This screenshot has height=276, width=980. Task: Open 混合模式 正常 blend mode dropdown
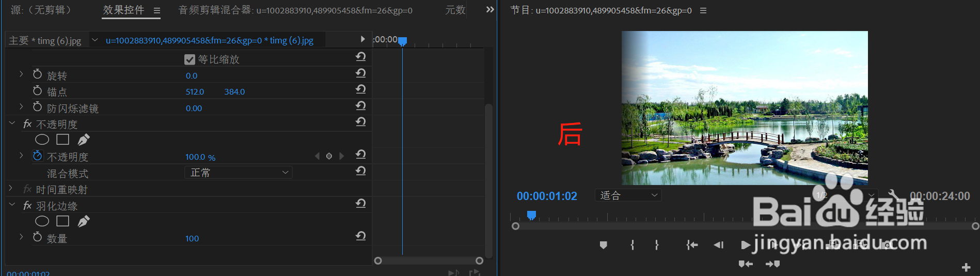(239, 173)
